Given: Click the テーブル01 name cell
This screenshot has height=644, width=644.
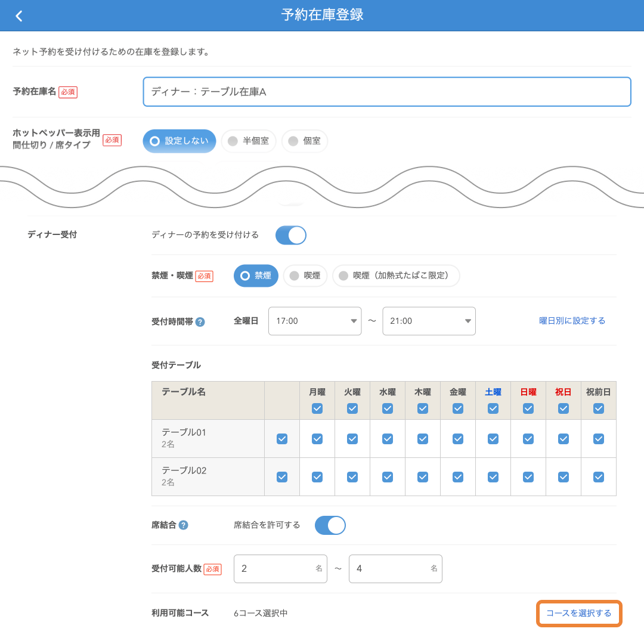Looking at the screenshot, I should click(x=208, y=439).
